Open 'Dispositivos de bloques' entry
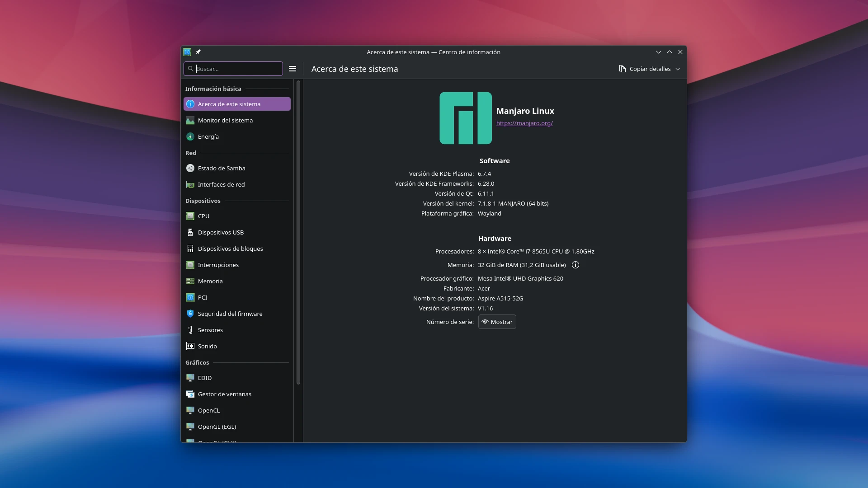Viewport: 868px width, 488px height. tap(237, 249)
